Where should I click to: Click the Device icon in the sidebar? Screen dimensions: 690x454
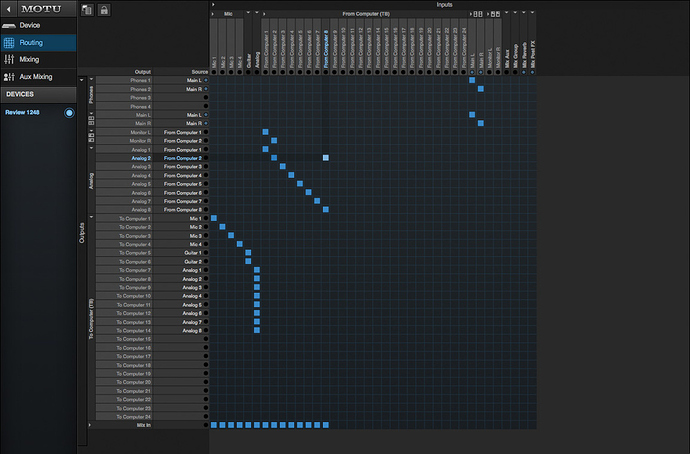[10, 25]
